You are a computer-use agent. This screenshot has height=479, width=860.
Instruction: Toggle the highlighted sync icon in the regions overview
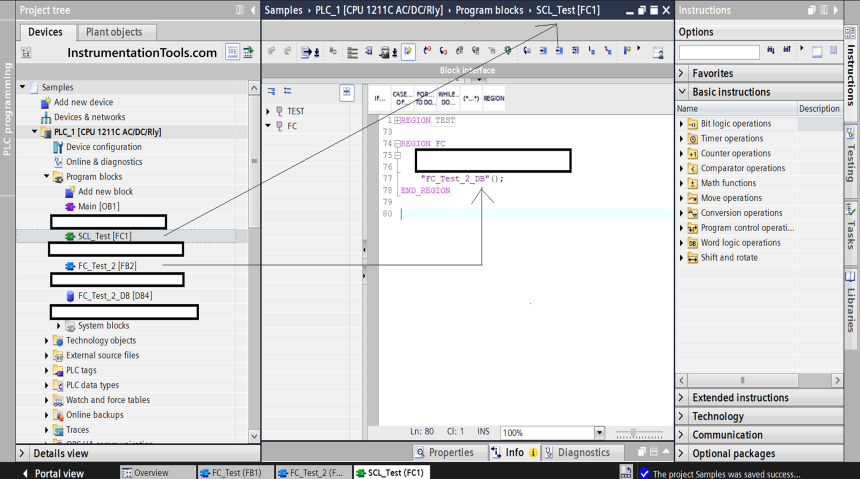coord(347,93)
